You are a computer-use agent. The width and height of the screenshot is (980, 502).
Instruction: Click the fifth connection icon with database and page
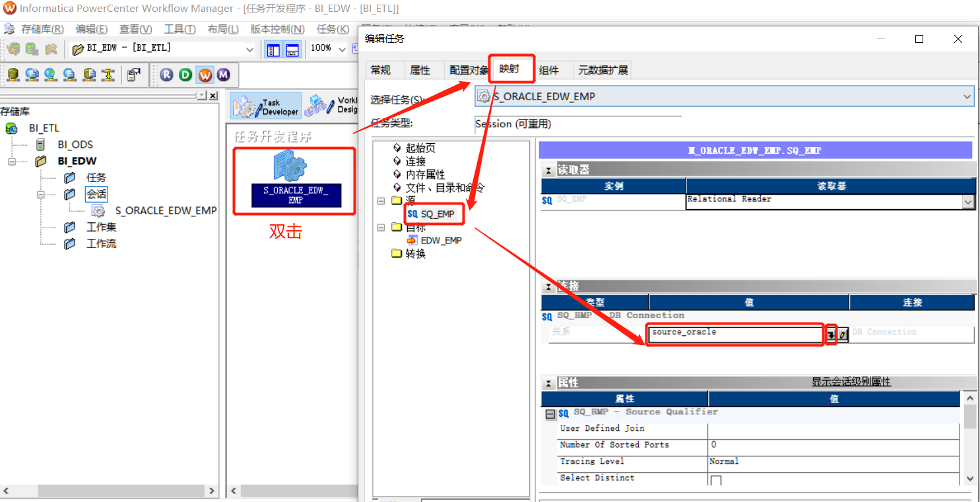pyautogui.click(x=89, y=75)
